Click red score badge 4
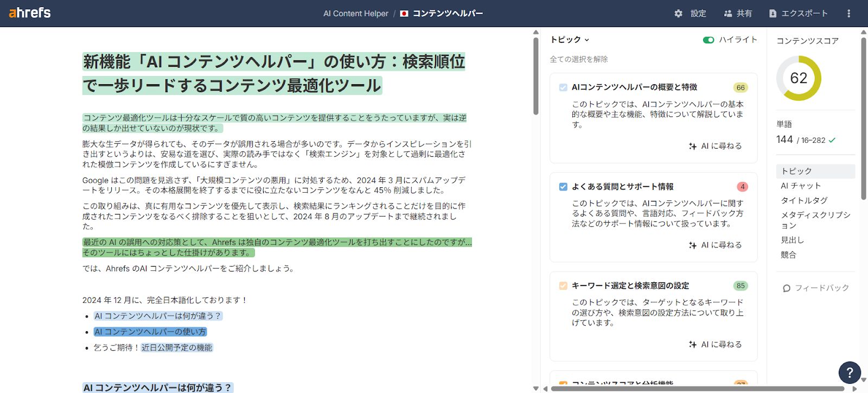Viewport: 868px width, 393px height. (x=743, y=187)
